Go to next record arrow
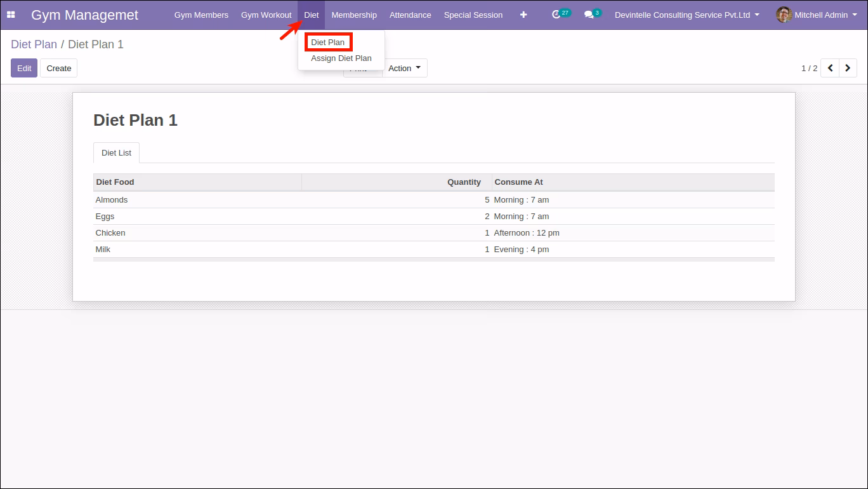 (848, 68)
